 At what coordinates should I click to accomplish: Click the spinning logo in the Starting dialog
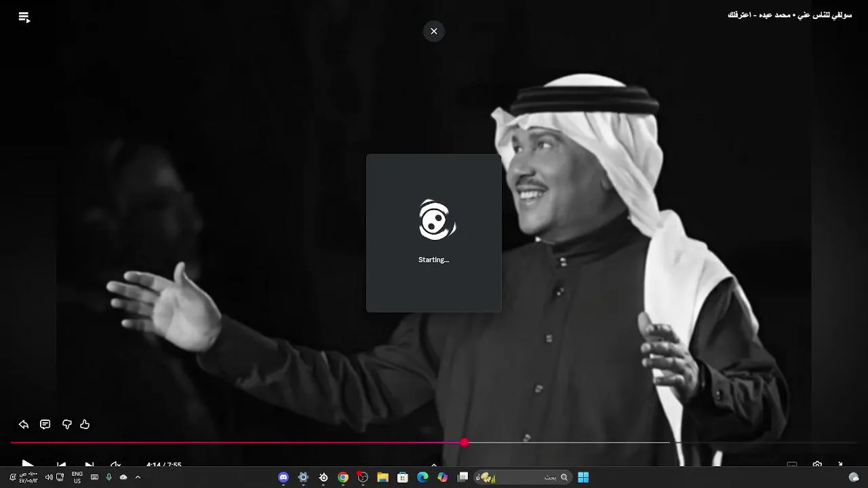437,220
